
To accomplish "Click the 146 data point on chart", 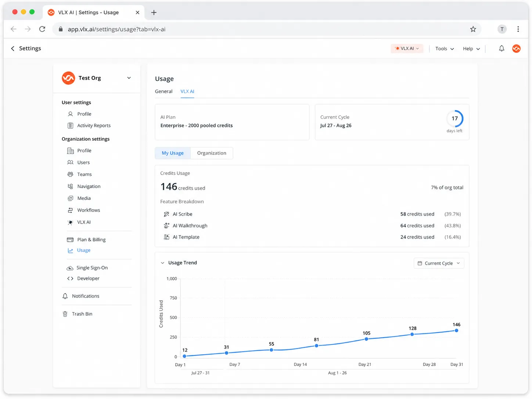I will point(456,331).
